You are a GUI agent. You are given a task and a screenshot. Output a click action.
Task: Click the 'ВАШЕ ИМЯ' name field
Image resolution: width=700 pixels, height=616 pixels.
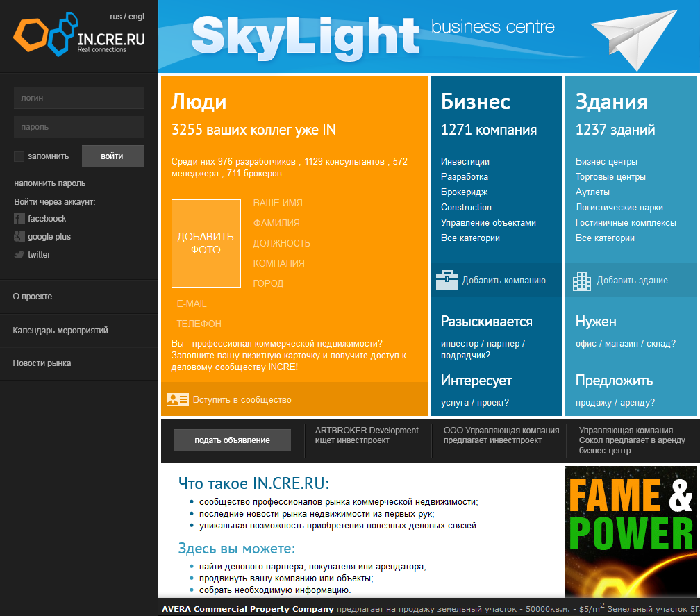pyautogui.click(x=278, y=203)
